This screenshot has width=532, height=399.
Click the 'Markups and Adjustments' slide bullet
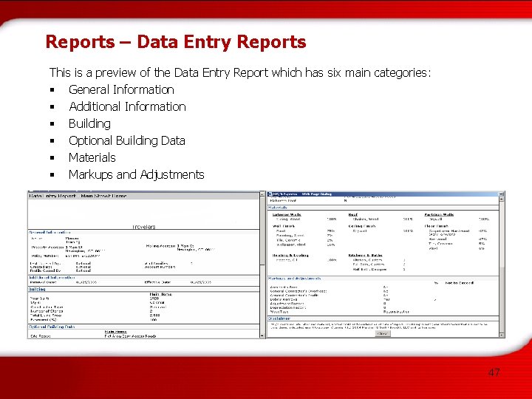click(137, 174)
